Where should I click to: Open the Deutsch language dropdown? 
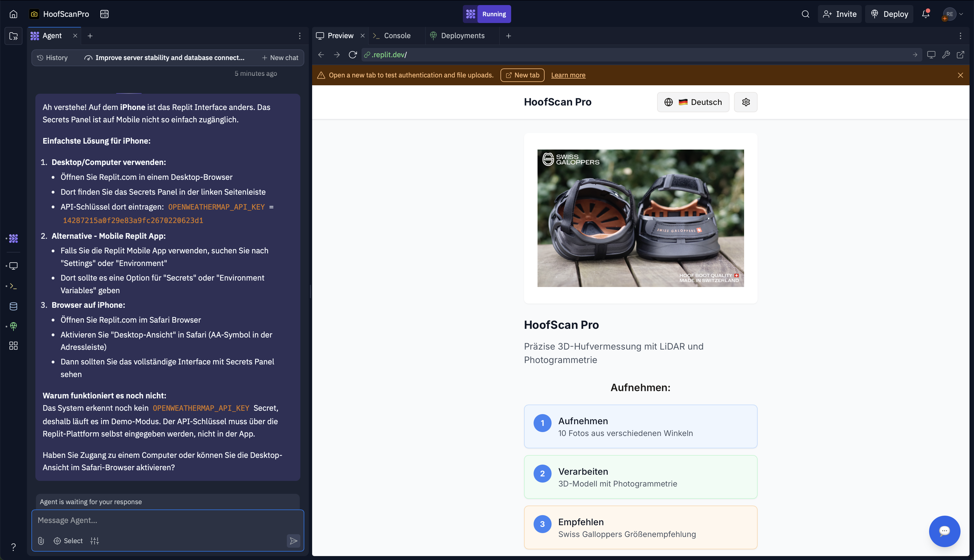[693, 102]
